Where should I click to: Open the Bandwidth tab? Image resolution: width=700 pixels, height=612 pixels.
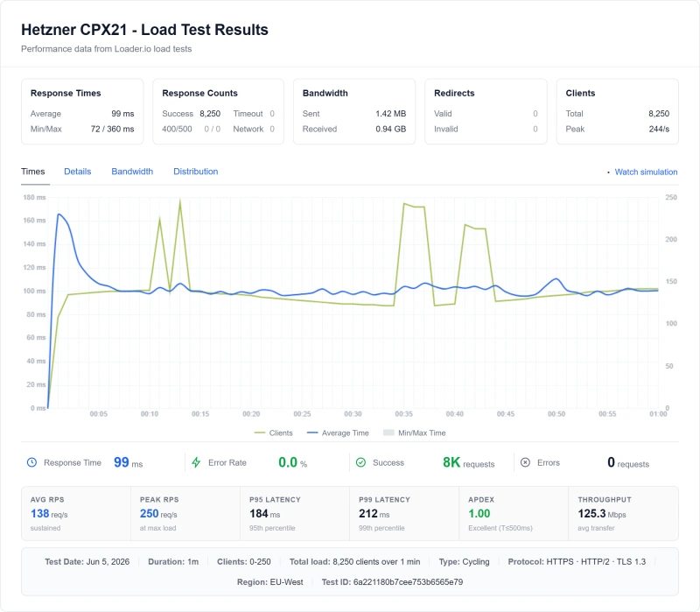click(x=132, y=172)
